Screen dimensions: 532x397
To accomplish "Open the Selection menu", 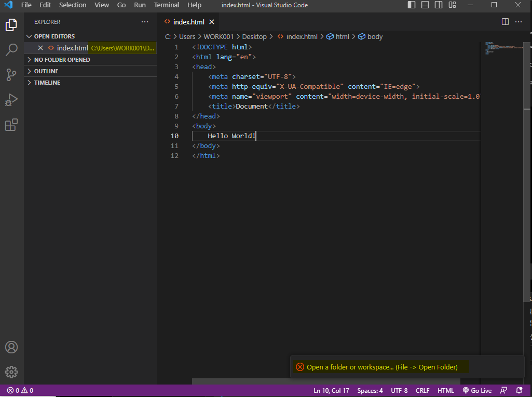I will coord(73,5).
